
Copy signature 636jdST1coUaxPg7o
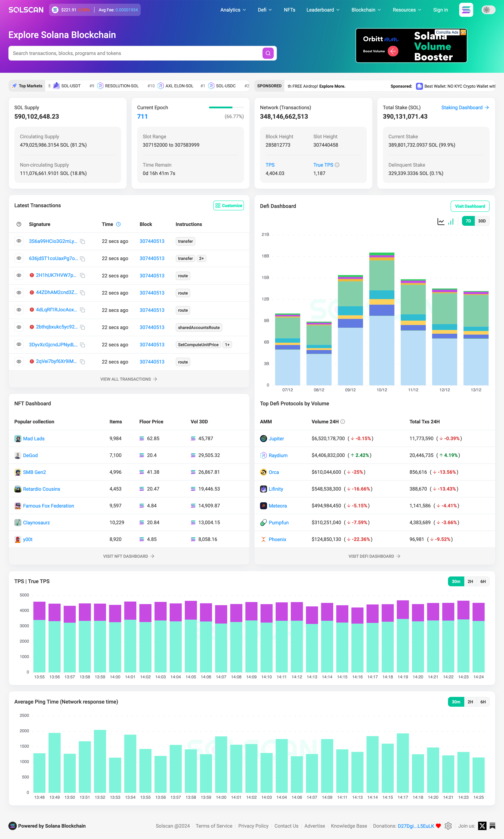[x=83, y=259]
